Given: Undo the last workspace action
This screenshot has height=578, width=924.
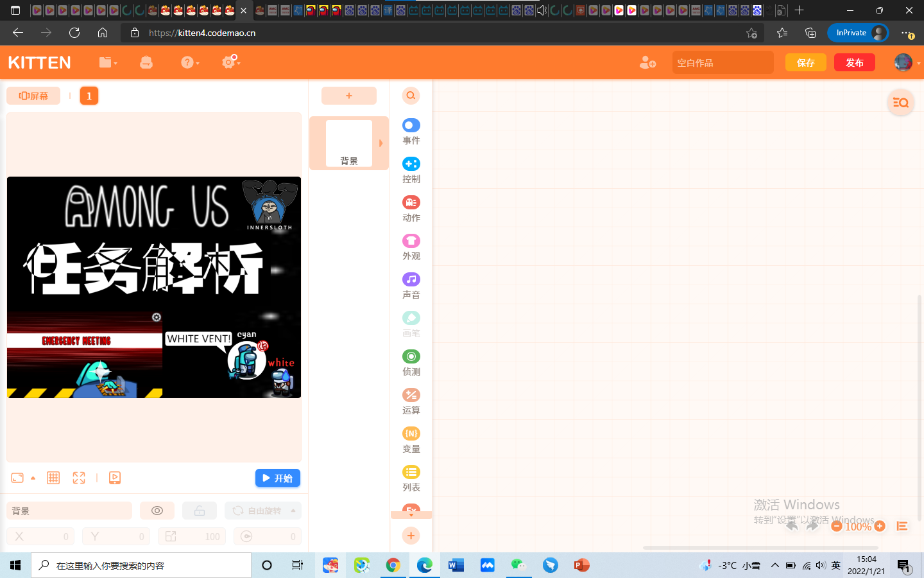Looking at the screenshot, I should click(x=792, y=526).
